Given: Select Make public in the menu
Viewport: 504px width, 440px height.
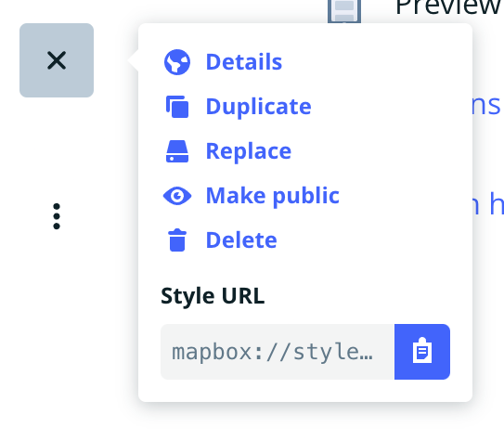Looking at the screenshot, I should coord(273,196).
